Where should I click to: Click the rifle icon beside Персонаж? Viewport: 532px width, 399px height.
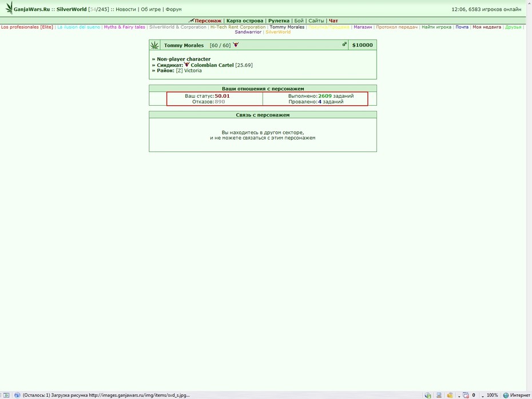[192, 21]
